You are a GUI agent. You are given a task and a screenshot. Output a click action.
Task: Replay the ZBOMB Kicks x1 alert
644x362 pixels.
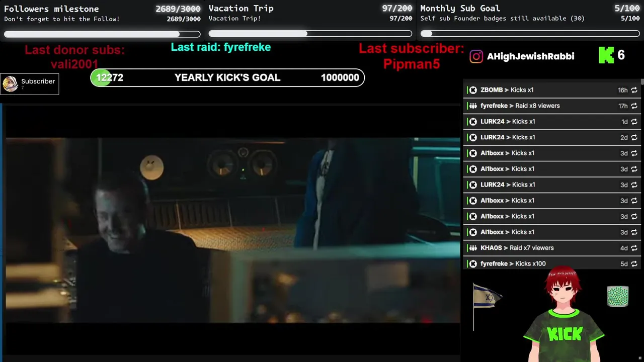click(634, 90)
